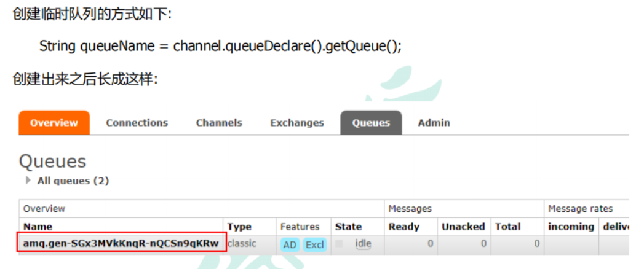Click the classic type cell
The height and width of the screenshot is (269, 644).
coord(242,243)
